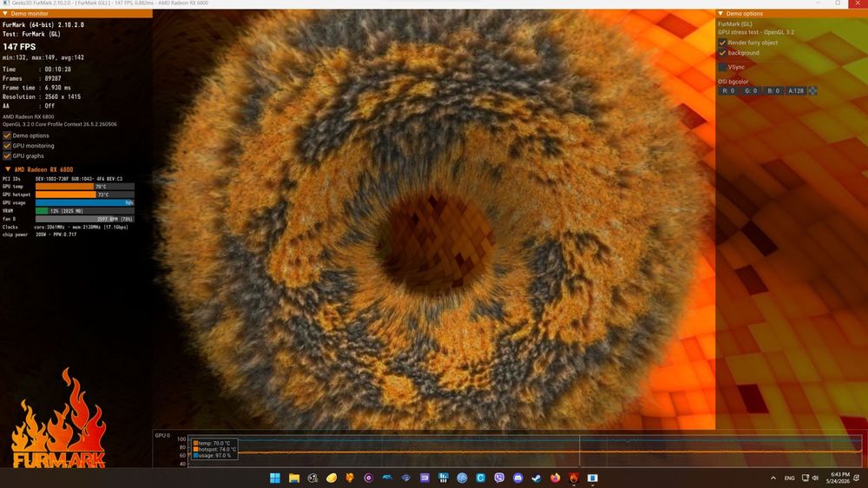Open the volume control in system tray
This screenshot has width=868, height=488.
[815, 478]
